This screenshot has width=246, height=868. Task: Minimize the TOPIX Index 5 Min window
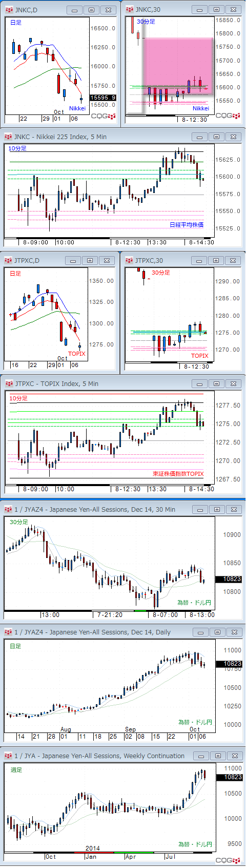coord(200,383)
